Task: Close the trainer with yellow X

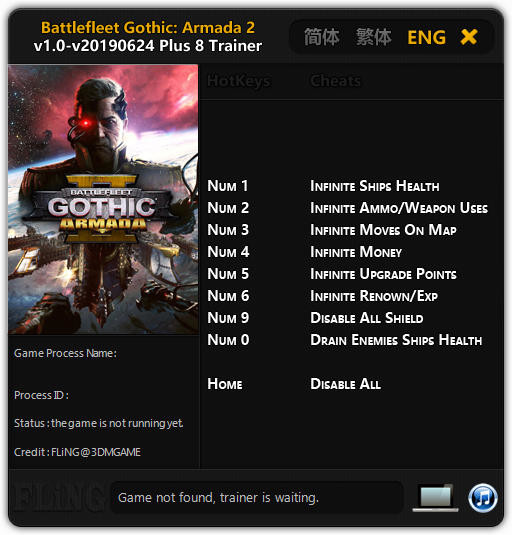Action: point(469,37)
